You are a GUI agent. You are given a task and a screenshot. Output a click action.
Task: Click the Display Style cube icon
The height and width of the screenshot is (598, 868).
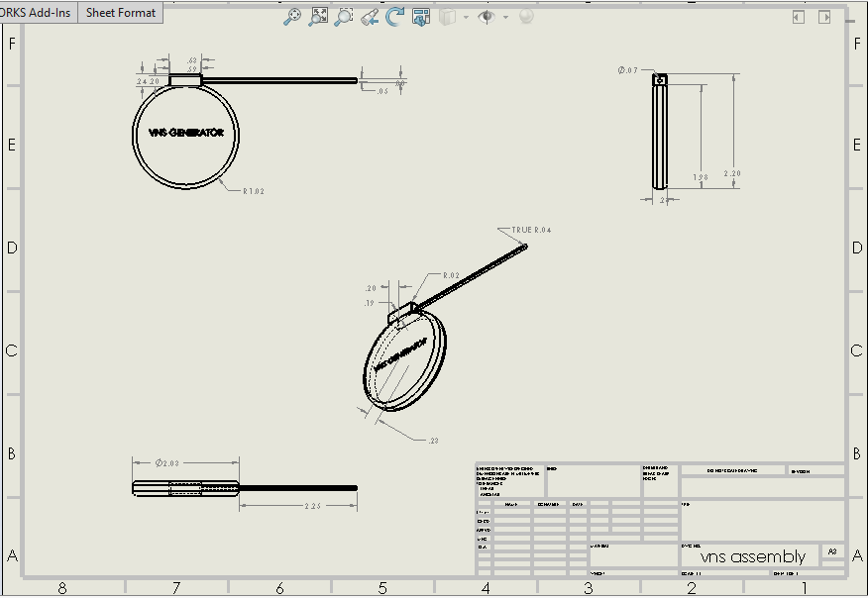(447, 17)
